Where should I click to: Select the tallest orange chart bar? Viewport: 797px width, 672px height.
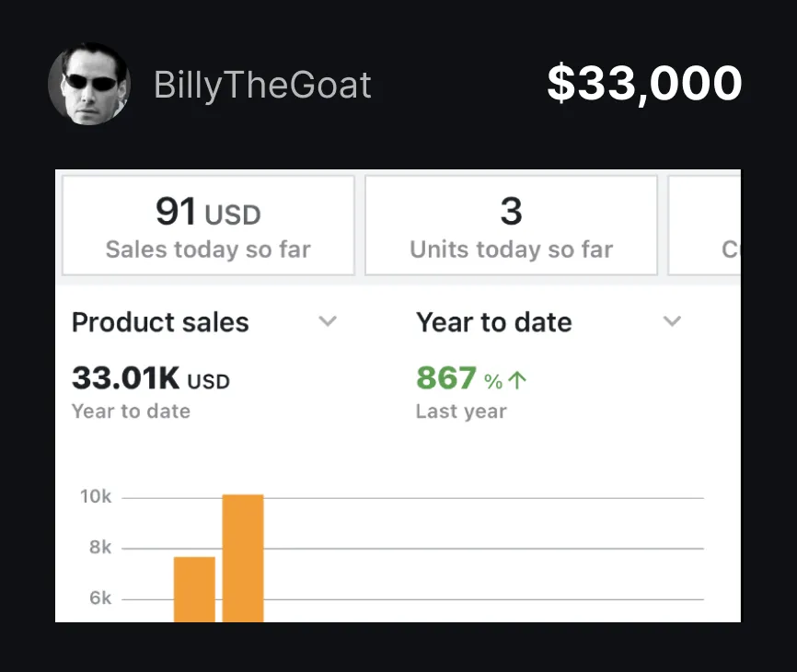pos(243,558)
